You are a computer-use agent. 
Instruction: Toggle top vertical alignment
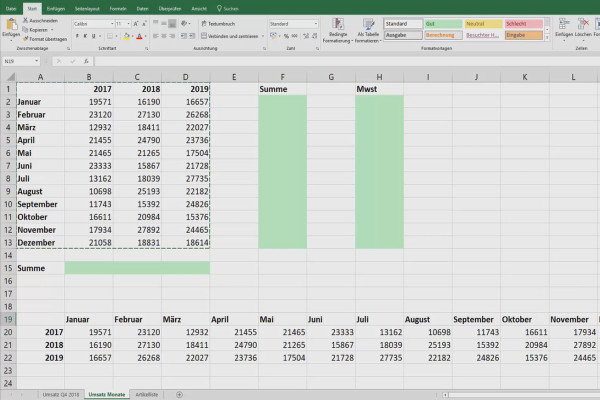155,24
